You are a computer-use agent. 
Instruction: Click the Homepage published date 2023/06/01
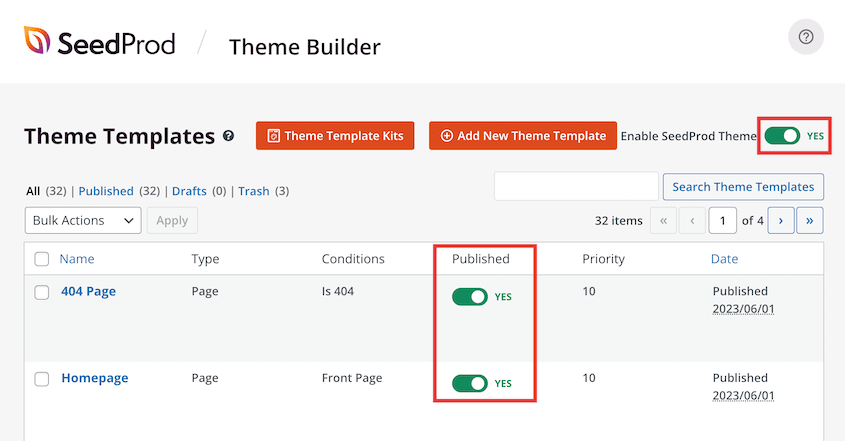(743, 396)
